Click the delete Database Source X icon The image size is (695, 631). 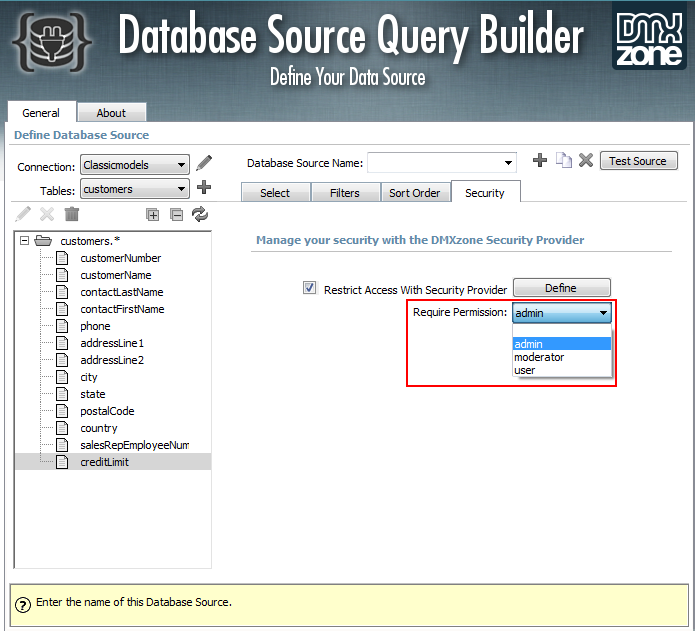coord(586,160)
